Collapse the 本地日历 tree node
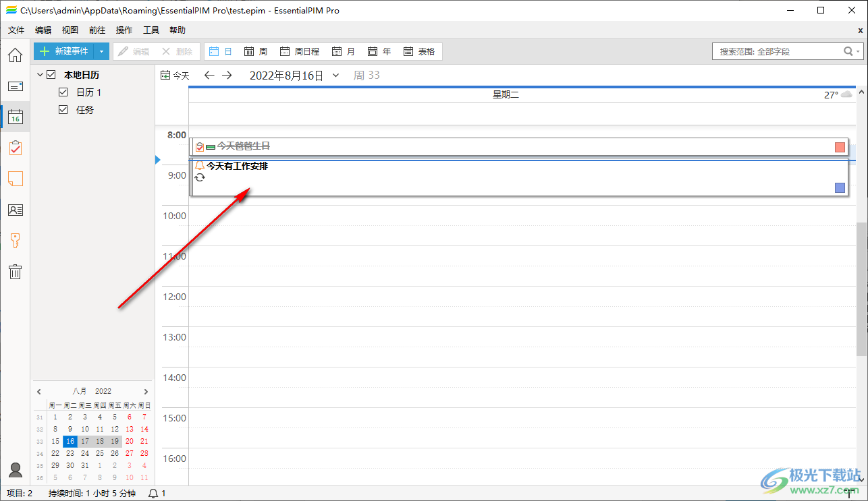Image resolution: width=868 pixels, height=501 pixels. coord(40,75)
